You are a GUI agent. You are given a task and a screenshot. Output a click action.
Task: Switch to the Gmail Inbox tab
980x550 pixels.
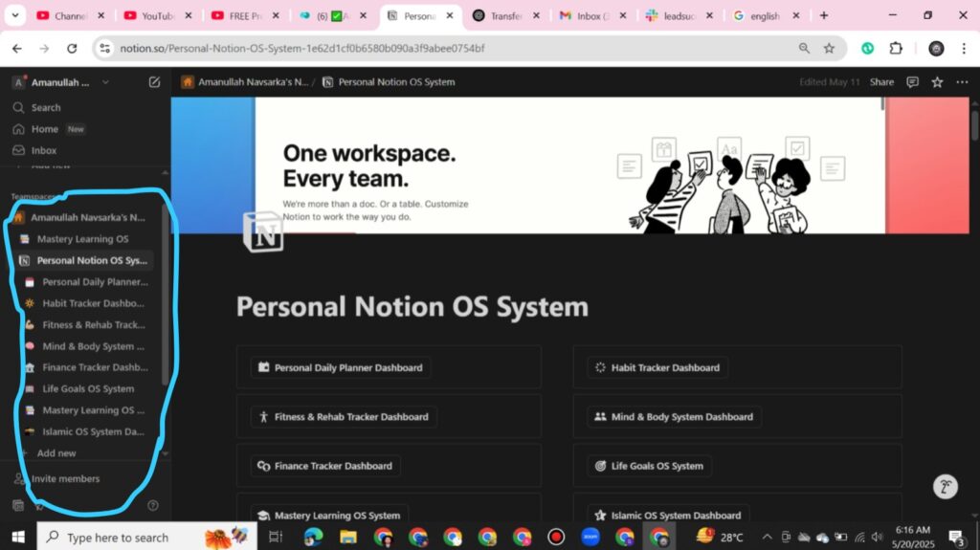click(x=593, y=15)
